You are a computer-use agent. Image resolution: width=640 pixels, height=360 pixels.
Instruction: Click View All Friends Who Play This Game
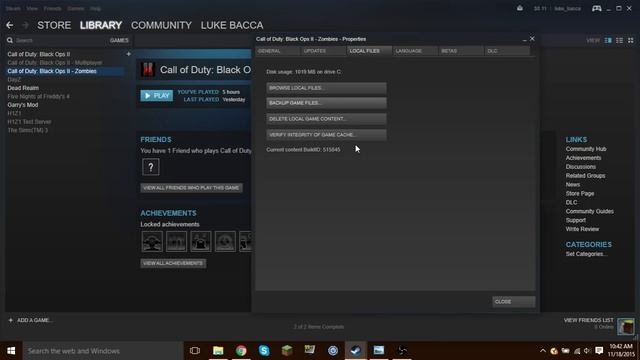point(191,188)
